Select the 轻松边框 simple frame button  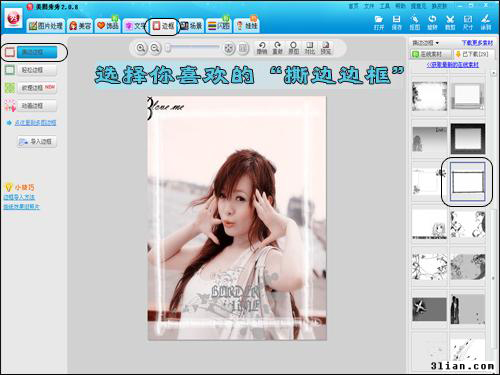click(37, 70)
